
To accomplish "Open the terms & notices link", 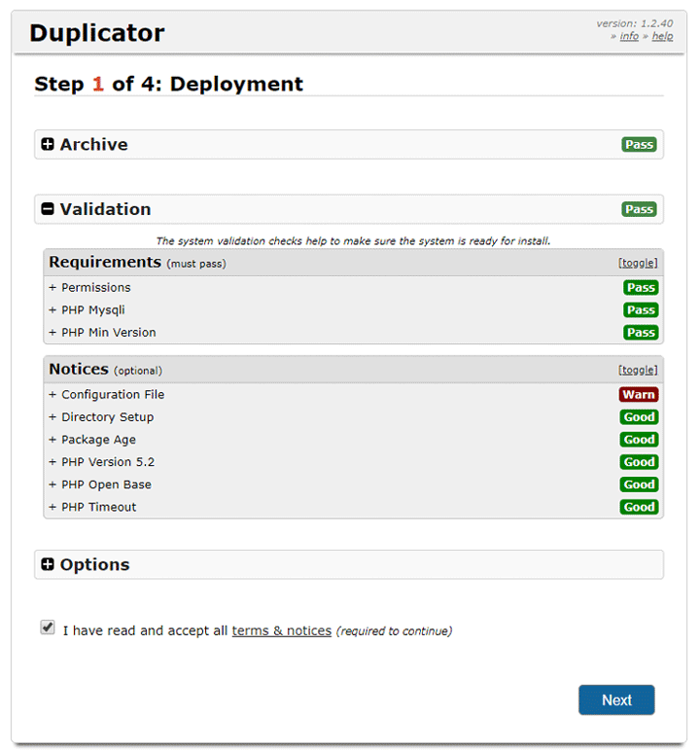I will pos(282,630).
